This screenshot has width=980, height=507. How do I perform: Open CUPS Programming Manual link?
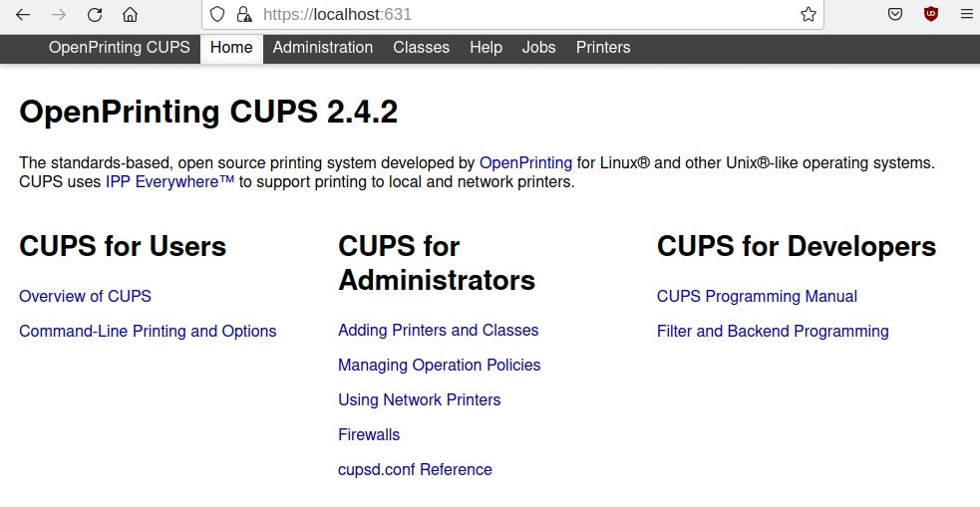pos(757,296)
